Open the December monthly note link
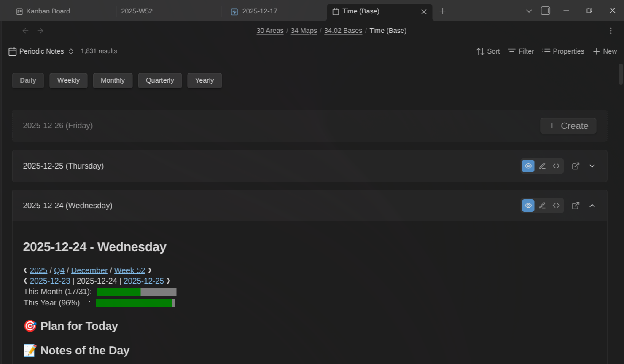This screenshot has height=364, width=624. 89,270
